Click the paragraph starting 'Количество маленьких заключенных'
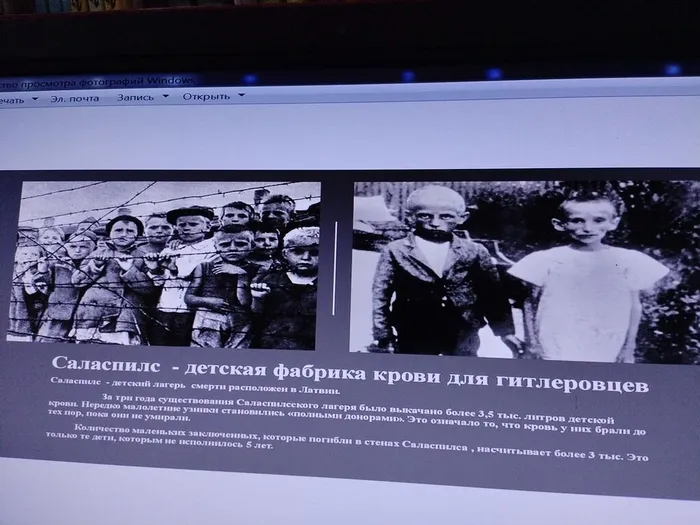 click(347, 444)
